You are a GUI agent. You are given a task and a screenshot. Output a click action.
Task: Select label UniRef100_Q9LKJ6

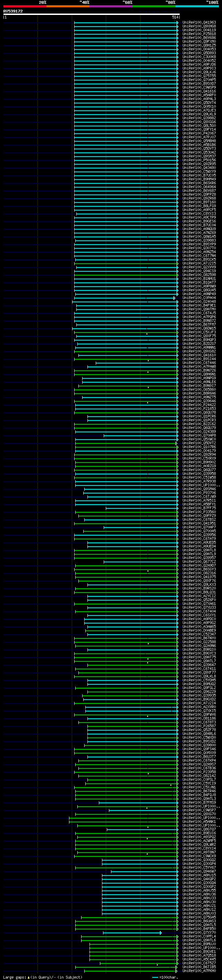[x=199, y=72]
